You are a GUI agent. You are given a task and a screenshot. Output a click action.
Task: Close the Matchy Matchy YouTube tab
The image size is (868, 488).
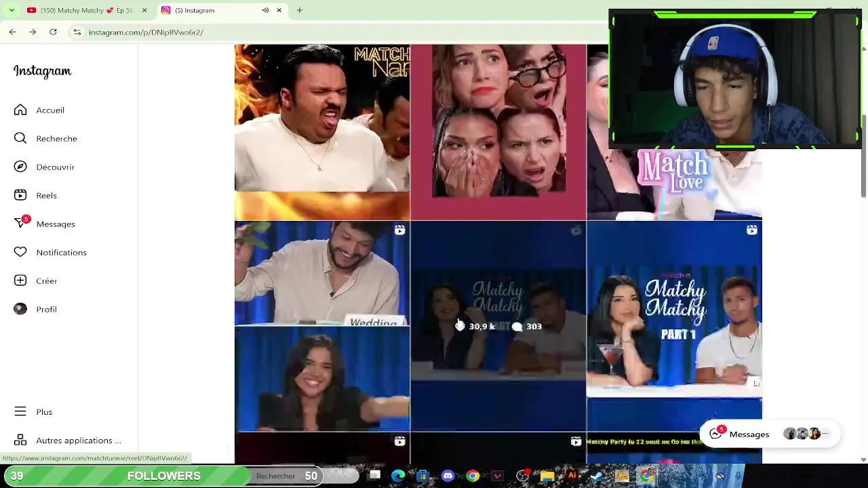point(144,10)
